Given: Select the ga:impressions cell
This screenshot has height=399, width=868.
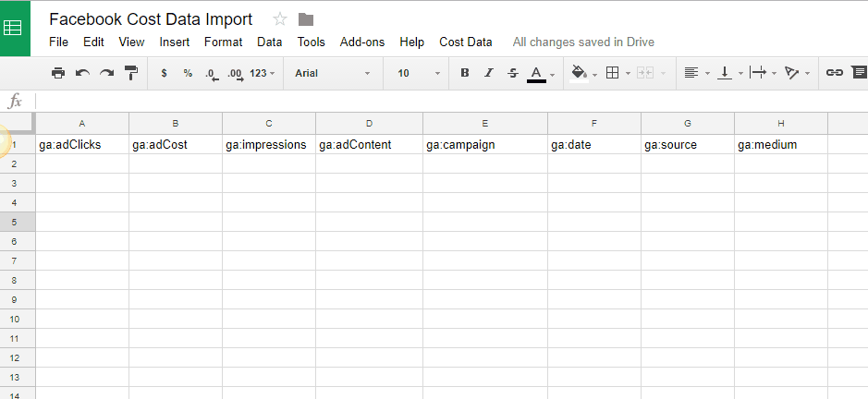Looking at the screenshot, I should pyautogui.click(x=269, y=144).
